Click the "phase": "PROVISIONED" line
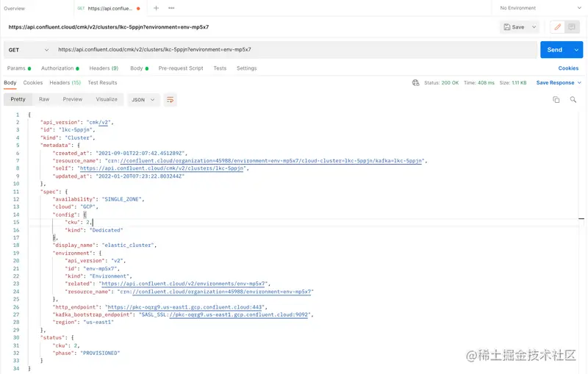The image size is (588, 374). click(x=86, y=353)
